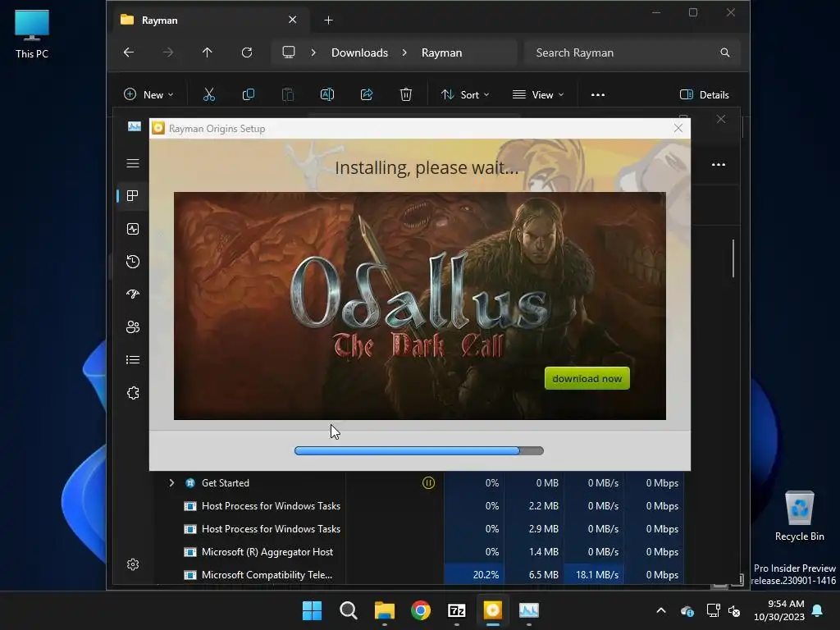Open Users page in Task Manager sidebar
840x630 pixels.
pyautogui.click(x=133, y=326)
